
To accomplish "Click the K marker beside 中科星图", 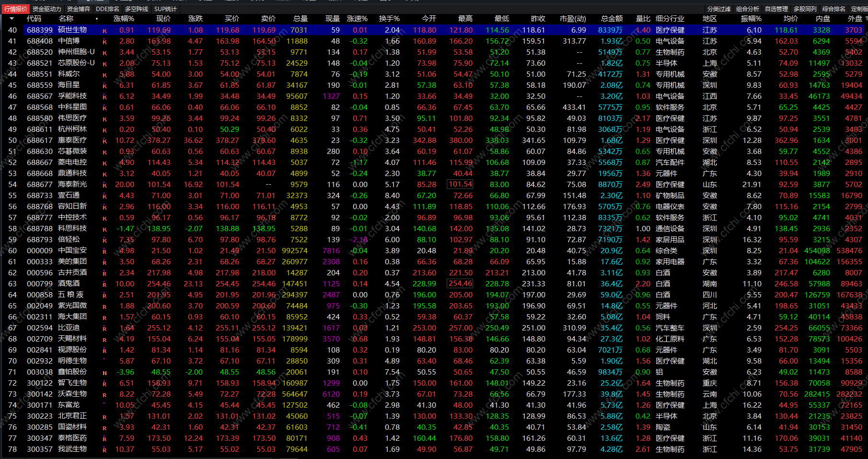I will [x=104, y=108].
